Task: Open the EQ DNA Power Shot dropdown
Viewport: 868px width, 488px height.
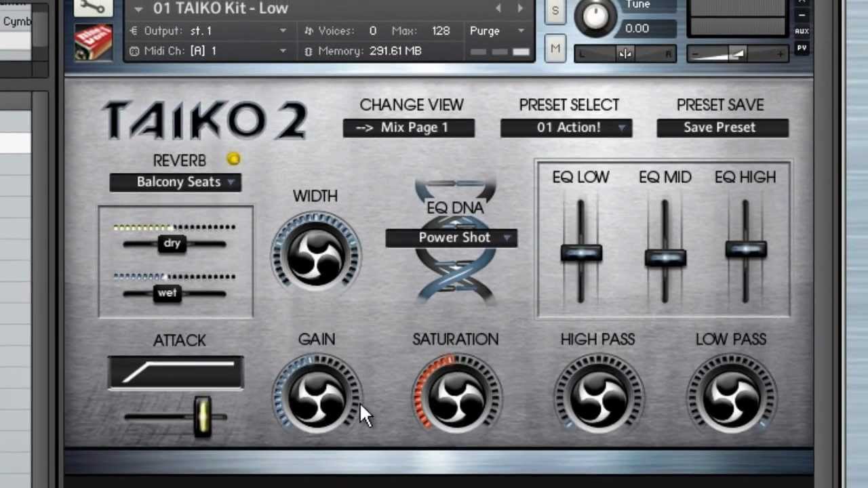Action: click(452, 238)
